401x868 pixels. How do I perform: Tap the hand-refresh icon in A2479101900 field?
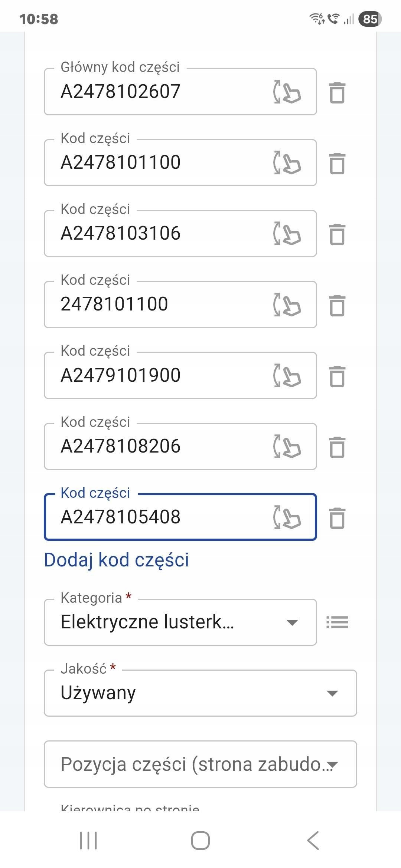(x=287, y=376)
